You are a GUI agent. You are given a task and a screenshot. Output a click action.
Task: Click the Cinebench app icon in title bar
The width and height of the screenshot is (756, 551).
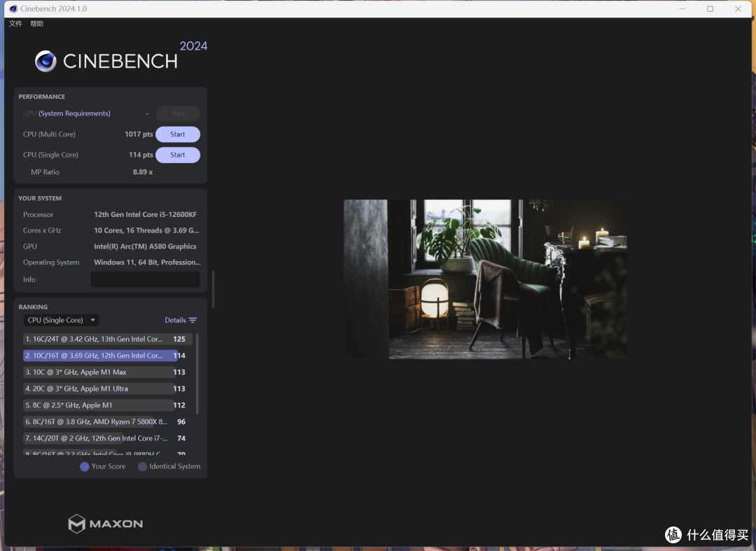click(x=13, y=8)
